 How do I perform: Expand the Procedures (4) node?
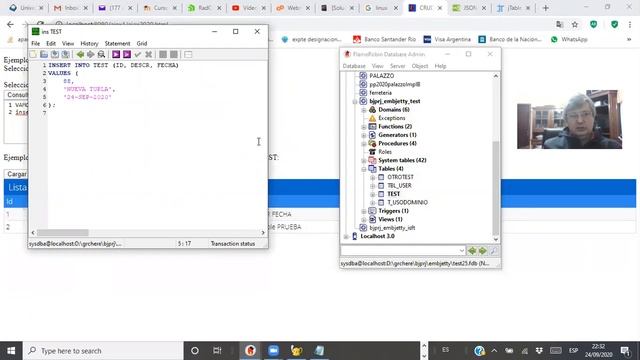pos(364,144)
